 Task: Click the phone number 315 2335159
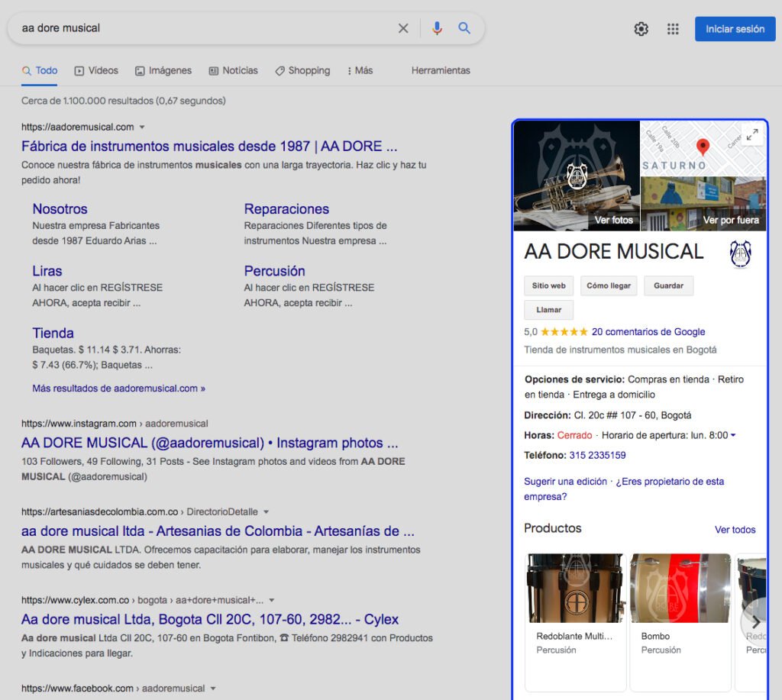(597, 455)
